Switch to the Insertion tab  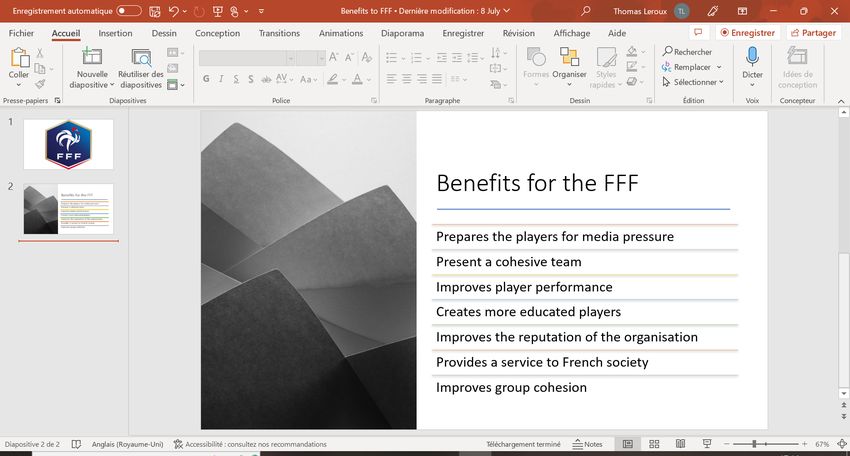[x=115, y=33]
